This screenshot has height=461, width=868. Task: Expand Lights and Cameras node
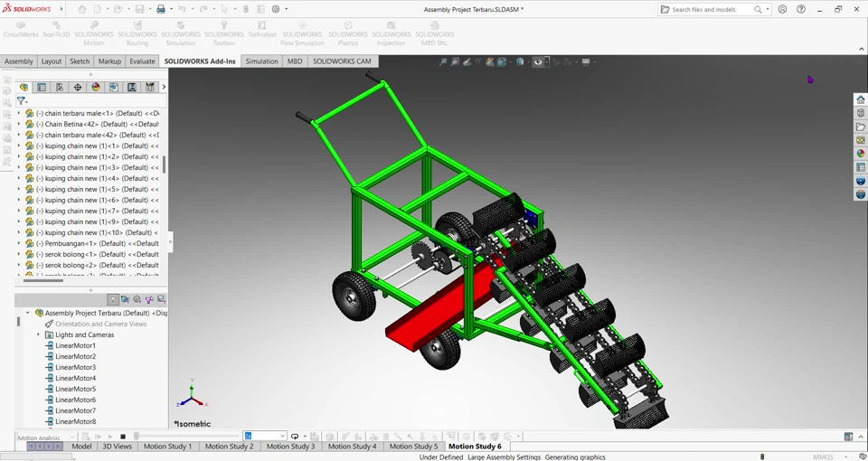(38, 334)
